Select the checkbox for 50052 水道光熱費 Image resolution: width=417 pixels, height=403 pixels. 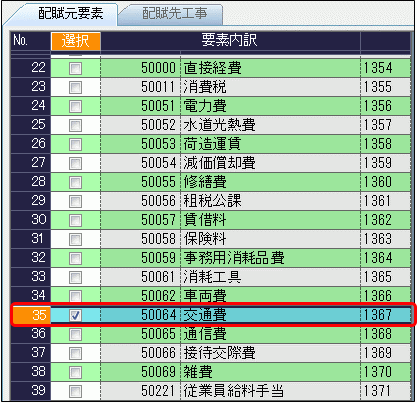click(76, 126)
